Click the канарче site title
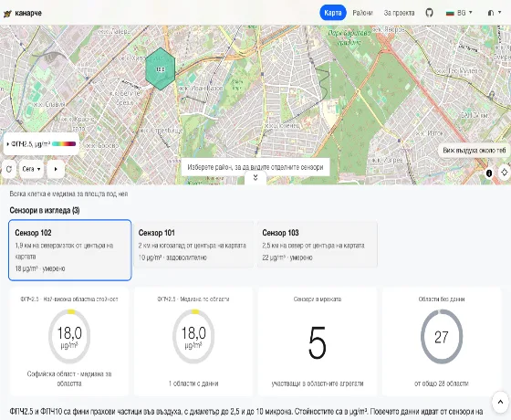 pos(28,13)
